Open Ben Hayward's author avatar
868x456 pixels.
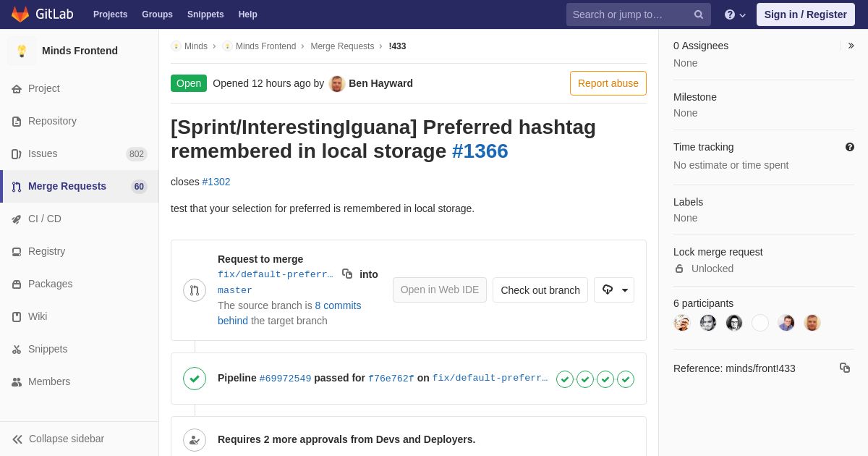(337, 83)
